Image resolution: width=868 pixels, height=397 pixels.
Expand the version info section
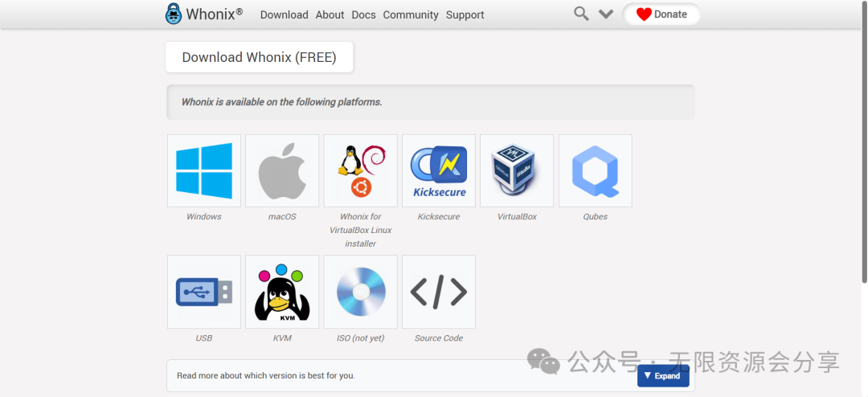pyautogui.click(x=663, y=376)
